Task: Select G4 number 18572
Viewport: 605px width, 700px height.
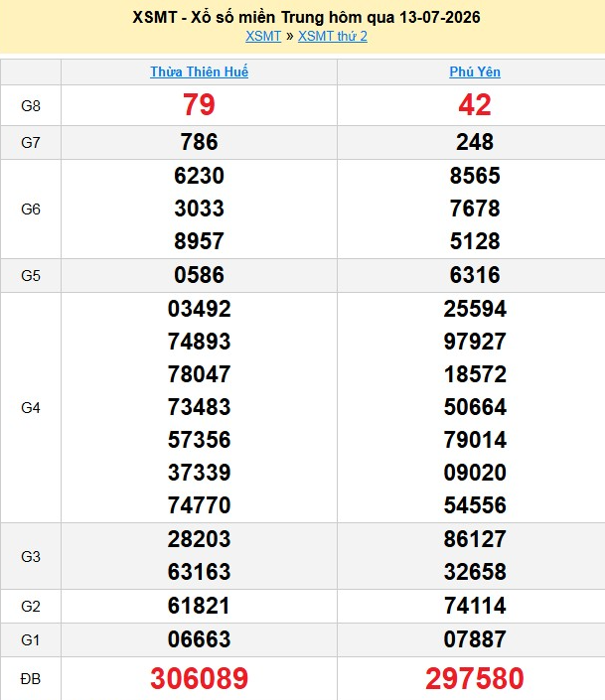Action: pyautogui.click(x=475, y=374)
